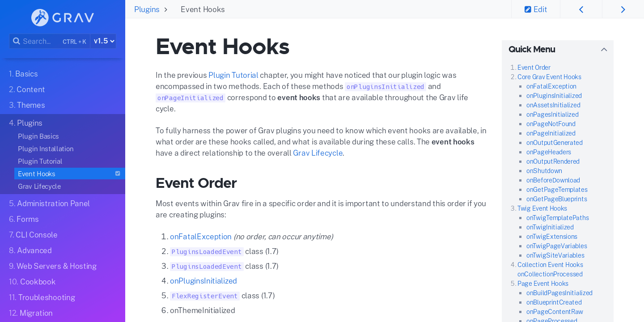Toggle the Event Hooks checkmark

(x=118, y=174)
